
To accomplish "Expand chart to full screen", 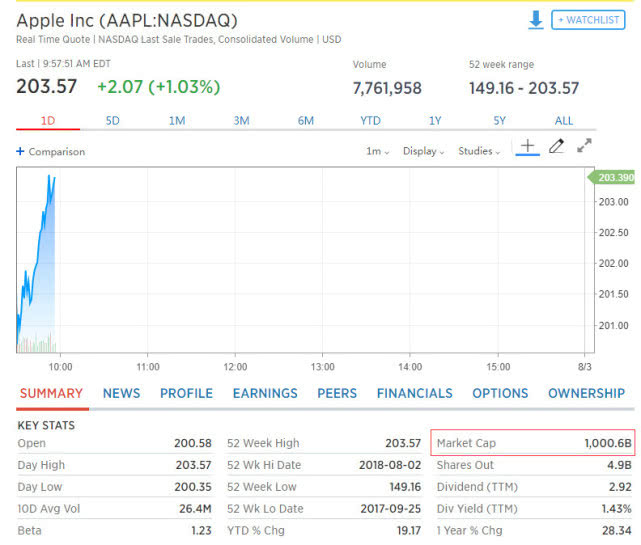I will point(584,145).
